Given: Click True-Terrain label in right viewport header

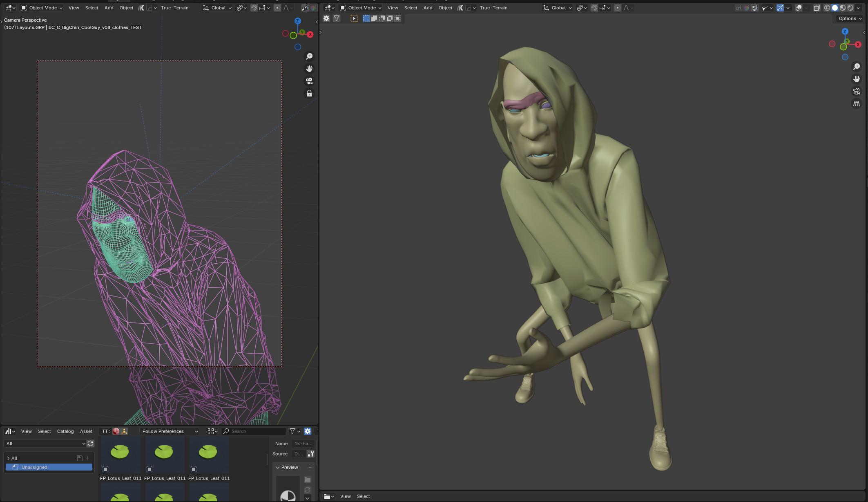Looking at the screenshot, I should 493,8.
